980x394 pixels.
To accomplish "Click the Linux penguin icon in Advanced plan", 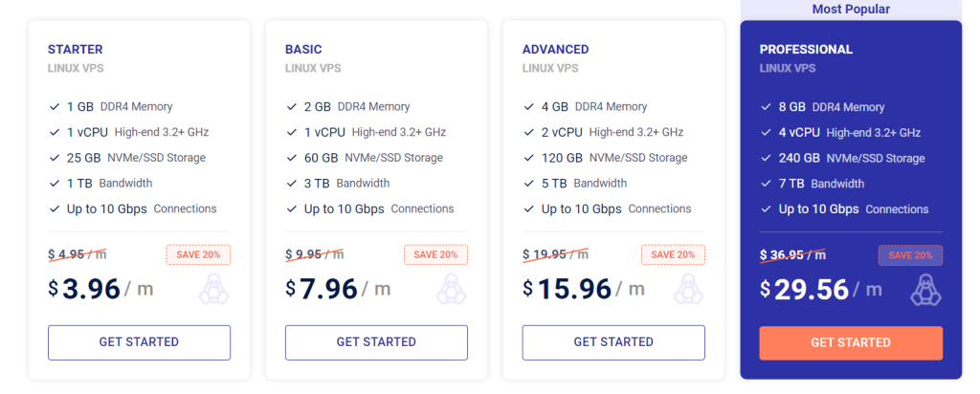I will (688, 289).
